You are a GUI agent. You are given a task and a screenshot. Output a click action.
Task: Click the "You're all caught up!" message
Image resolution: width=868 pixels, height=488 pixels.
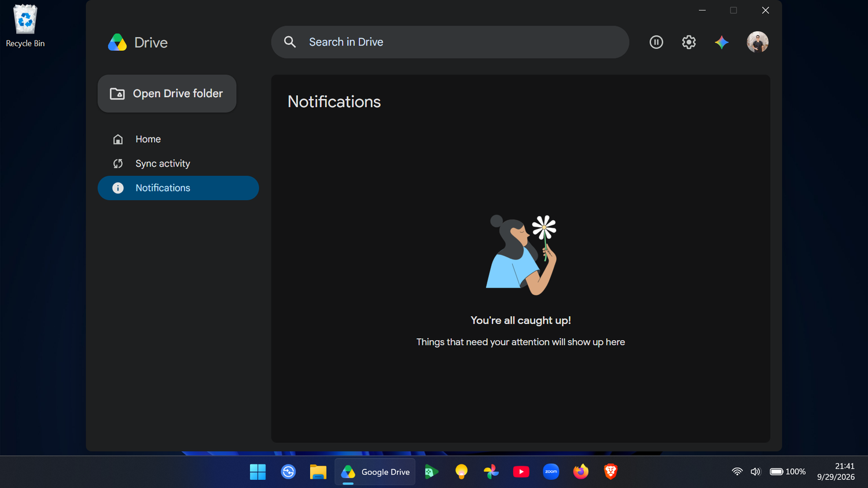coord(521,320)
